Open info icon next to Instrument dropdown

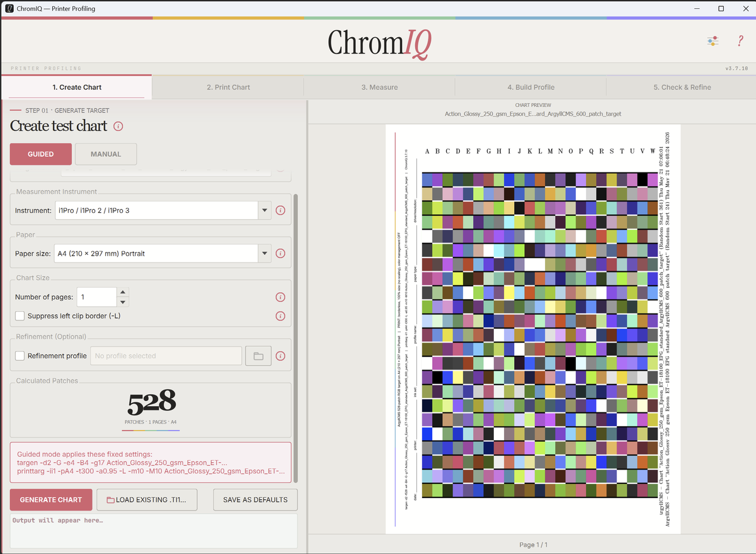(x=281, y=210)
